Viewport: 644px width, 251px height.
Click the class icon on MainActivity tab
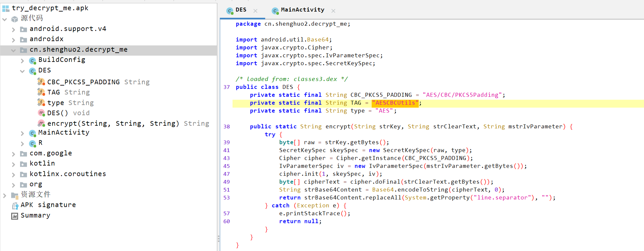[275, 11]
